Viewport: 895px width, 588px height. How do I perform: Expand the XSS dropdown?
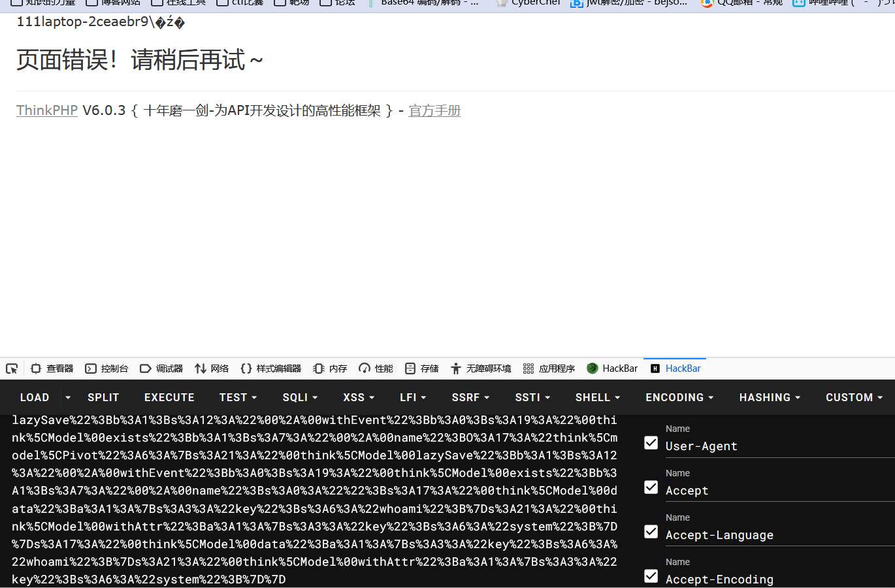tap(359, 397)
